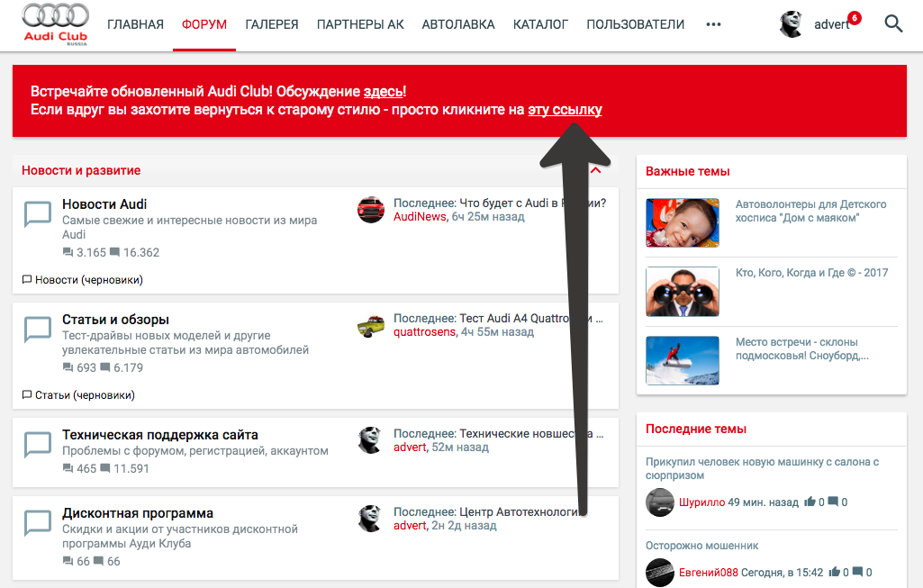Click the replies icon beside Шурилло
923x588 pixels.
pos(833,502)
